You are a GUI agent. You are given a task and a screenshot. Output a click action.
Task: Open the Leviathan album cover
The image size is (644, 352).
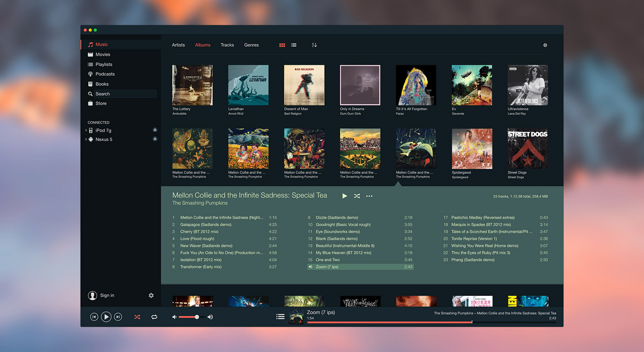[248, 85]
